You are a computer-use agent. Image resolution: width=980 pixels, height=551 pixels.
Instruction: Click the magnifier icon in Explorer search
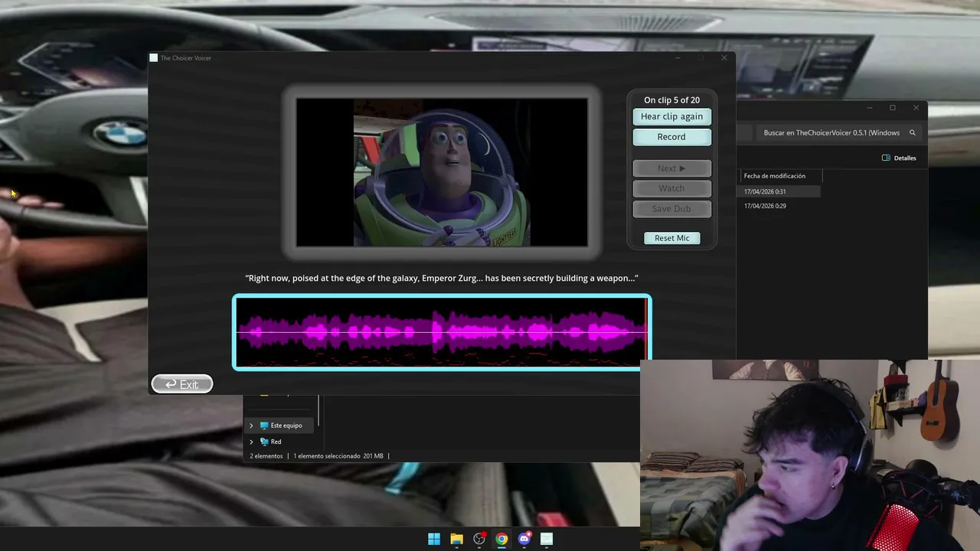[913, 132]
